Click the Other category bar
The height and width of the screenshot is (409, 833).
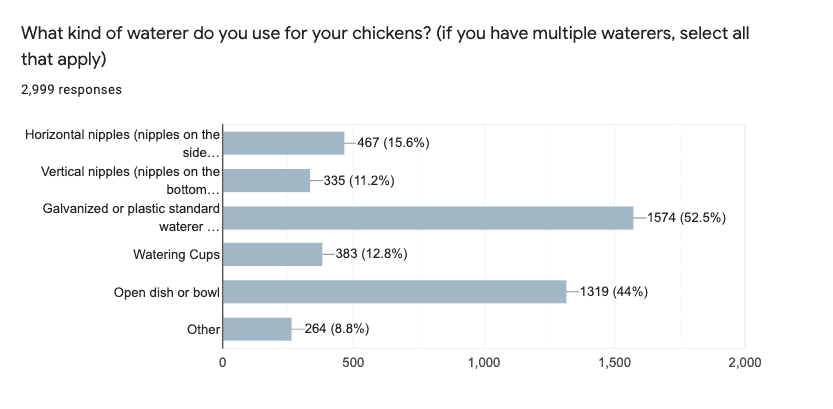click(257, 329)
